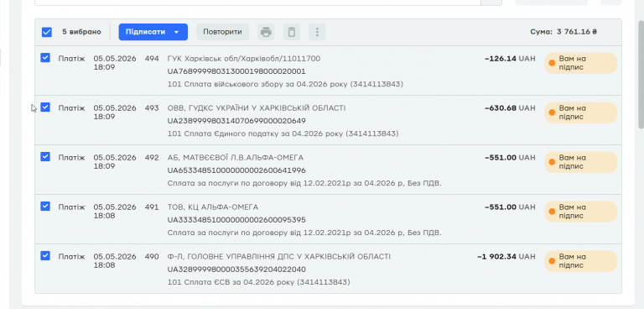
Task: Click document number 493
Action: 152,107
